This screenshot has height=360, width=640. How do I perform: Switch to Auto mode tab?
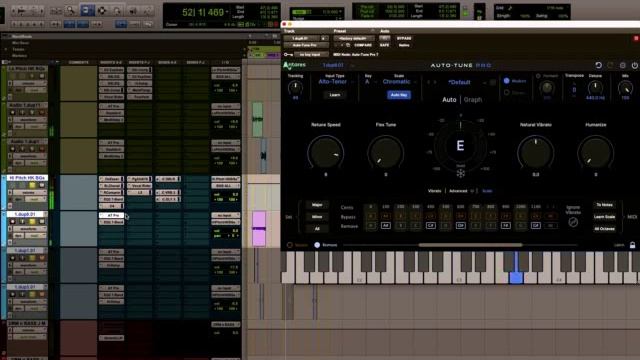tap(449, 100)
